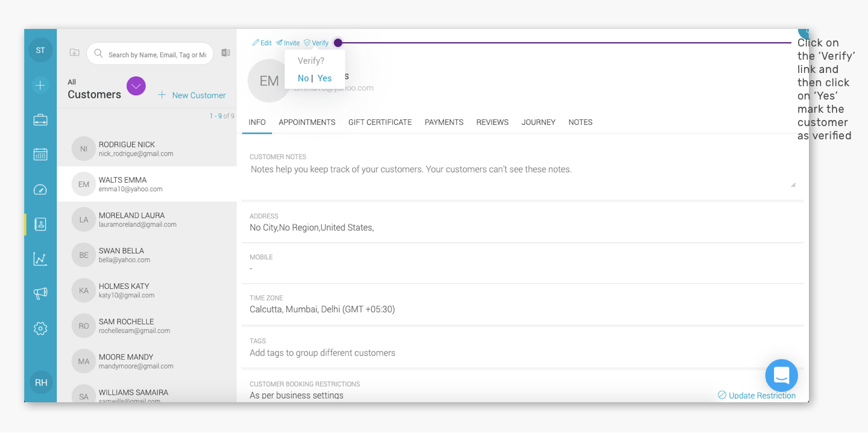
Task: Select customer Walts Emma
Action: [147, 185]
